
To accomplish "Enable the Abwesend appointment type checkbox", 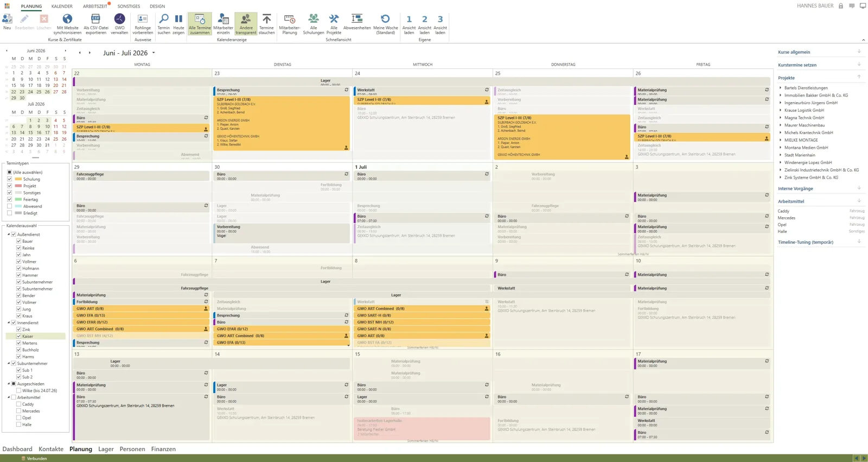I will pos(10,206).
